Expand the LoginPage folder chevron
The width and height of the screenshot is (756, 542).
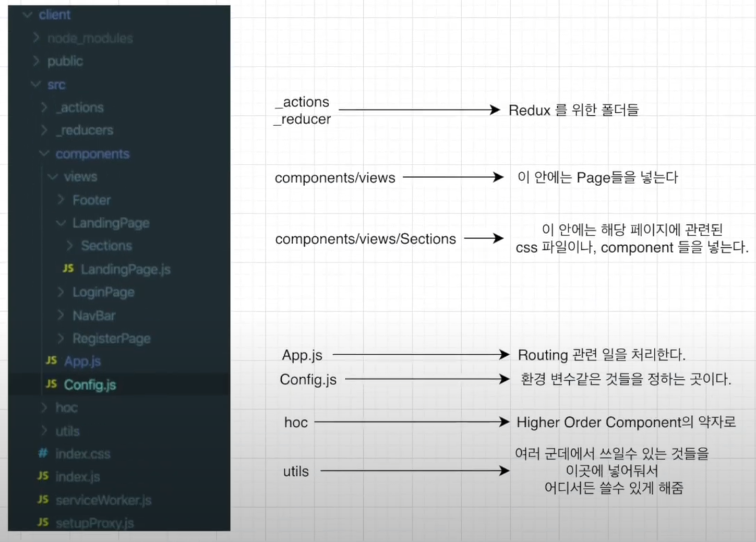pos(61,292)
